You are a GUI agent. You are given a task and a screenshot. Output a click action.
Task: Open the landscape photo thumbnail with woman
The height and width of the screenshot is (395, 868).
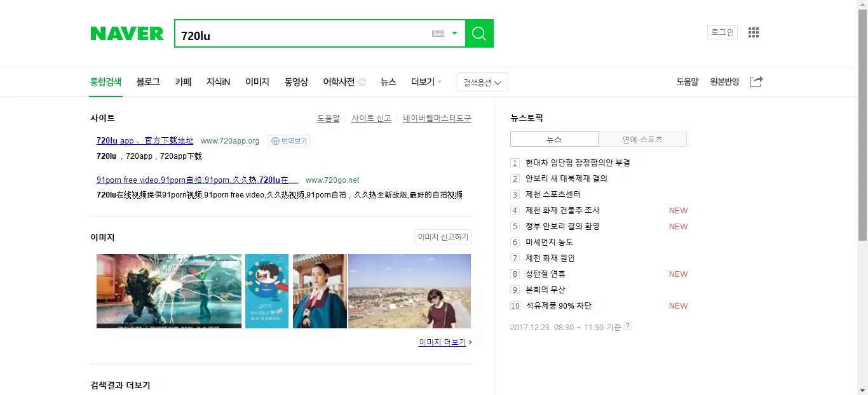point(409,291)
